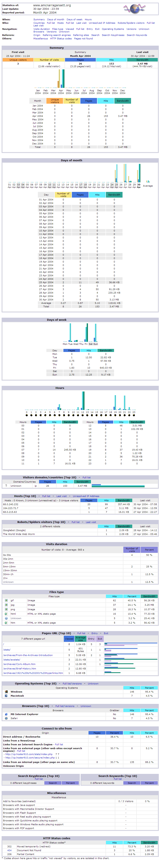Open Refering search engines navigation link
This screenshot has height=868, width=160.
[x=57, y=35]
